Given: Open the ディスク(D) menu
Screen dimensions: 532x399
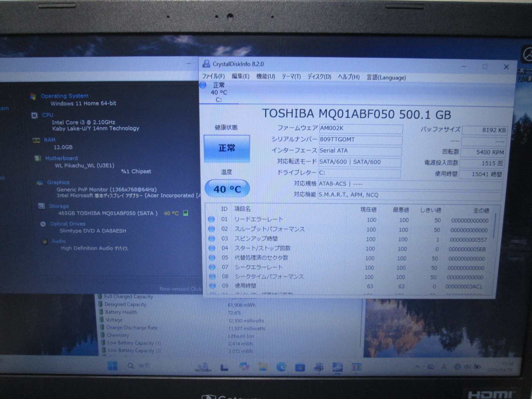Looking at the screenshot, I should click(319, 77).
